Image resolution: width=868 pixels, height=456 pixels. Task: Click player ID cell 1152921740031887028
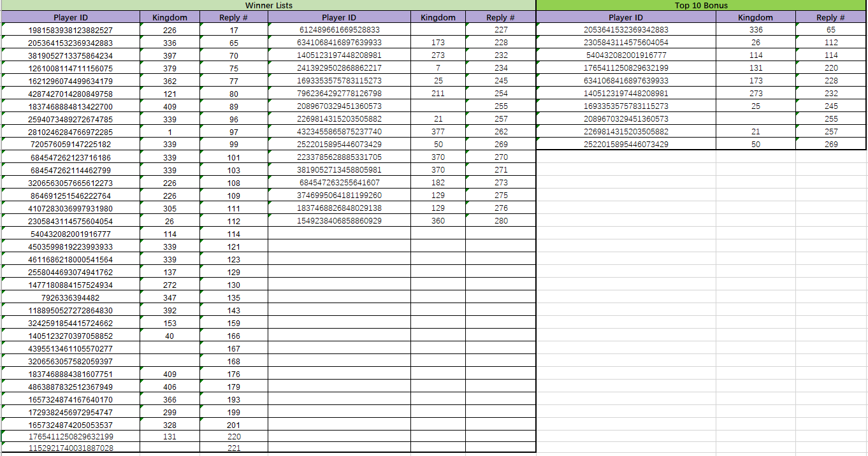[70, 448]
